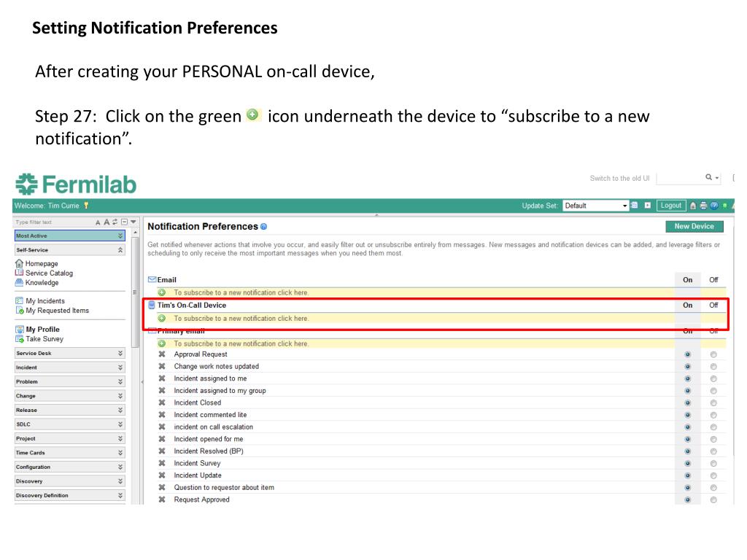Viewport: 747px width, 560px height.
Task: Select Off radio for Approval Request
Action: [x=713, y=354]
